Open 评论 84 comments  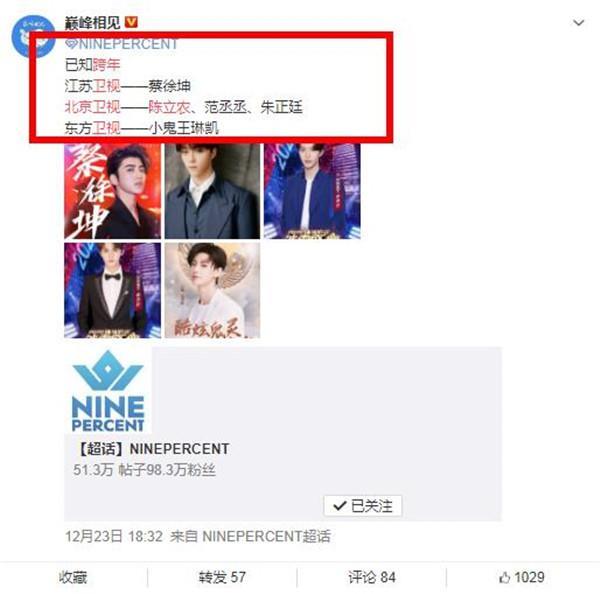(372, 577)
